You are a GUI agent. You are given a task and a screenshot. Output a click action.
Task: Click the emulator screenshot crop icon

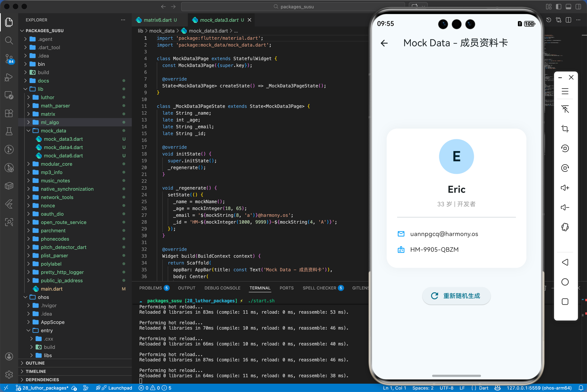point(565,129)
